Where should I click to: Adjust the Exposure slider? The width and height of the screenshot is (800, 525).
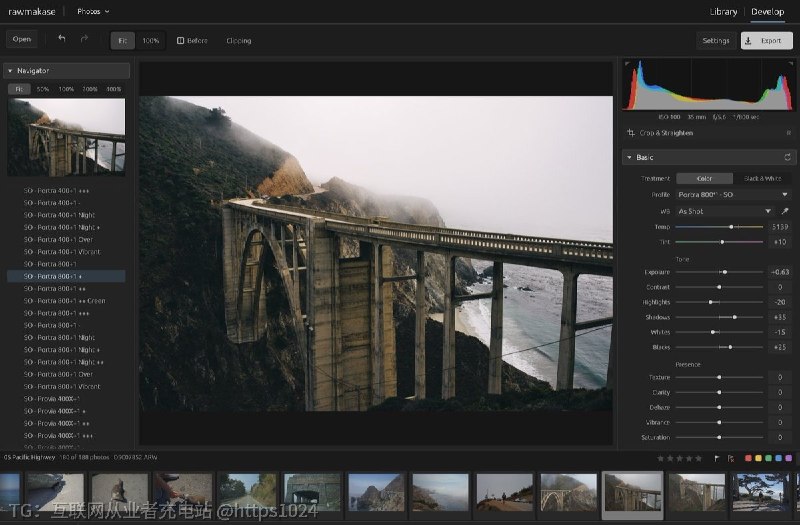[719, 272]
